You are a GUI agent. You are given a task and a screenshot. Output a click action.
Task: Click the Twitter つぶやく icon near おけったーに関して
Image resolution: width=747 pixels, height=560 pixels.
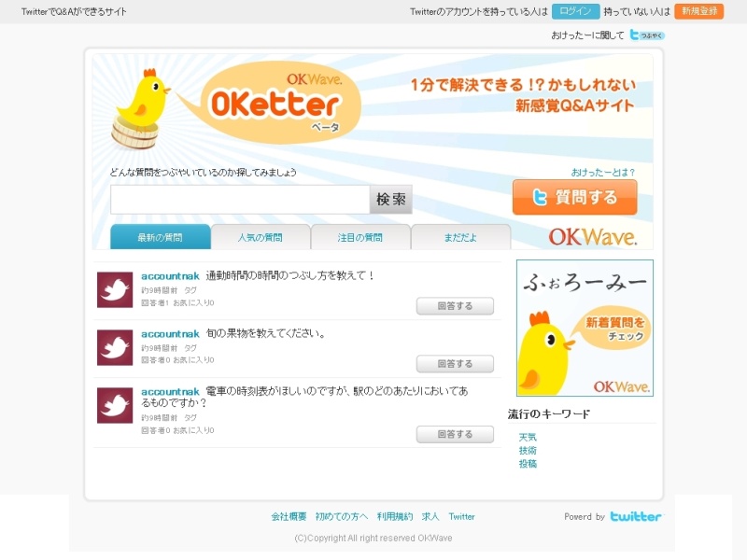click(x=647, y=35)
